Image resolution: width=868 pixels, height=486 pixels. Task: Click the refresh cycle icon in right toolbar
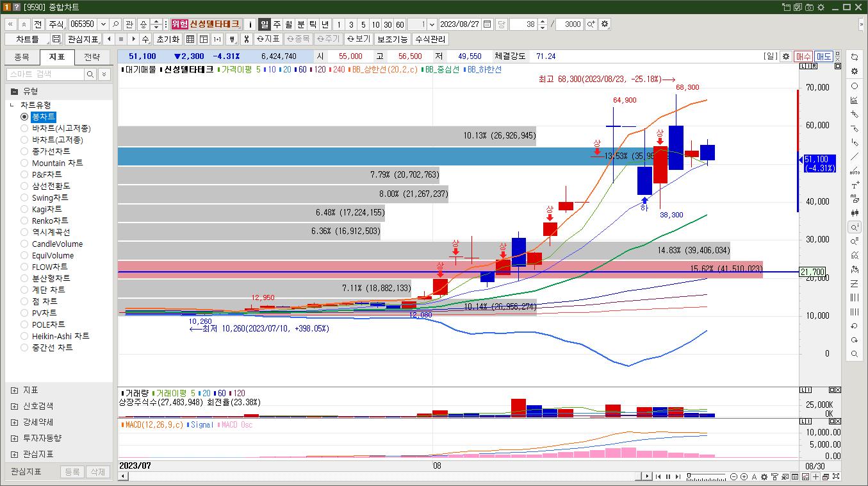855,56
